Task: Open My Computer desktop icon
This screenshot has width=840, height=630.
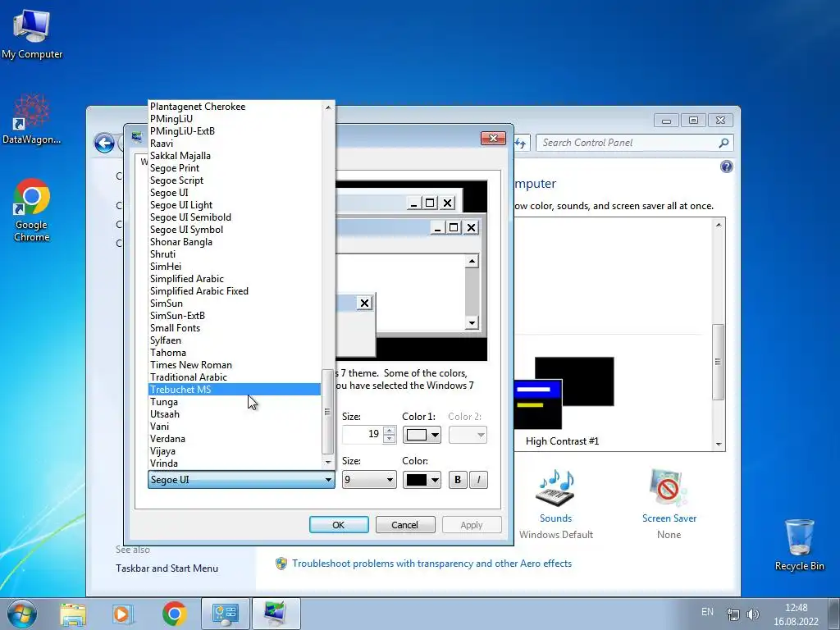Action: (x=32, y=33)
